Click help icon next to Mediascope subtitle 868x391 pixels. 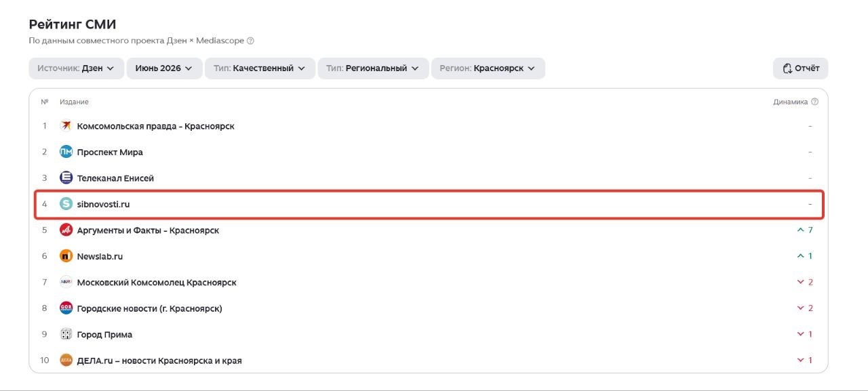(x=250, y=41)
